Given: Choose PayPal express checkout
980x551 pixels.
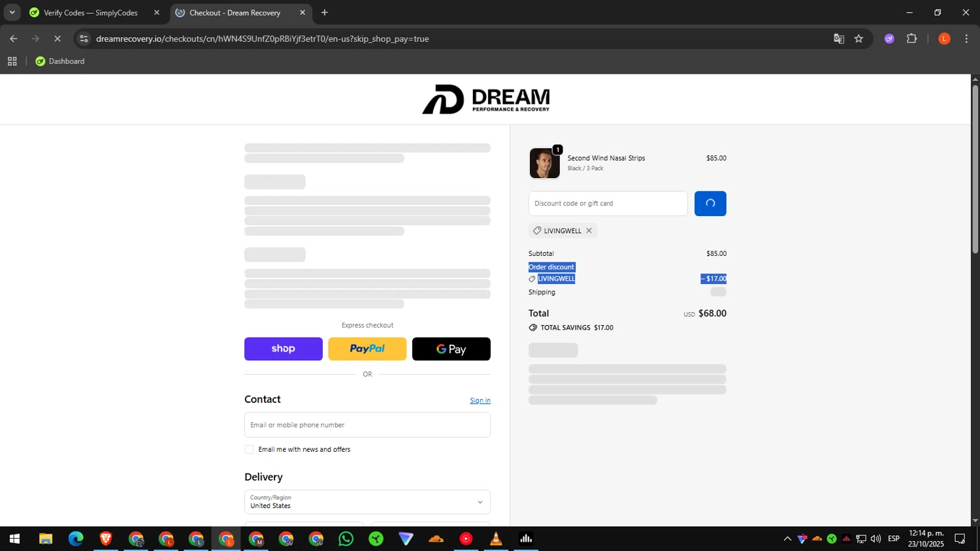Looking at the screenshot, I should tap(367, 349).
